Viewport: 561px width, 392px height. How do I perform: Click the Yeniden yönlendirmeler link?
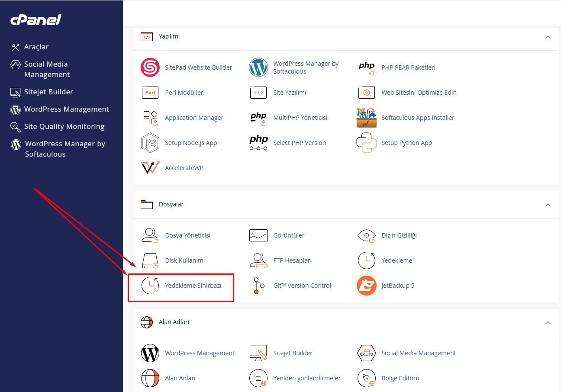(x=307, y=378)
